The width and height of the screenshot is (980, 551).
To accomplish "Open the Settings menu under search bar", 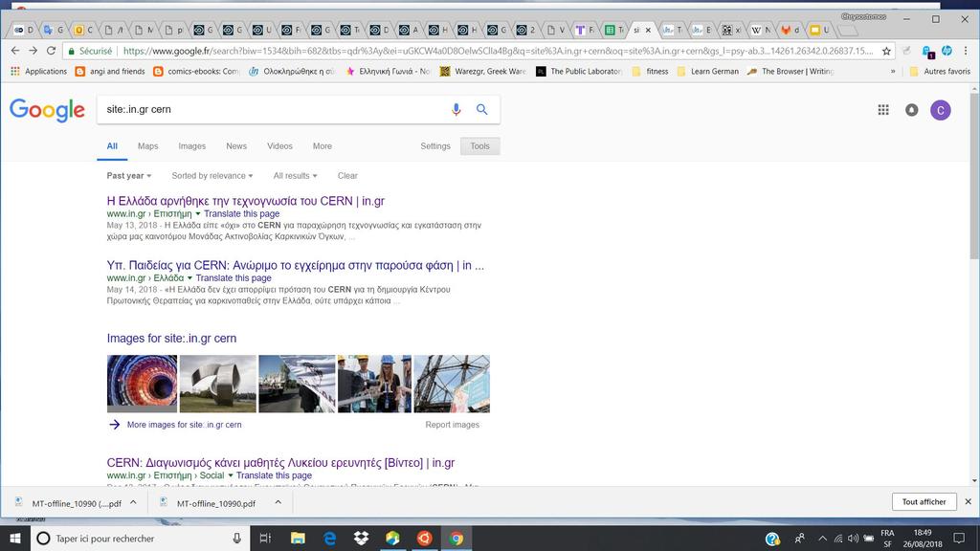I will pos(435,146).
